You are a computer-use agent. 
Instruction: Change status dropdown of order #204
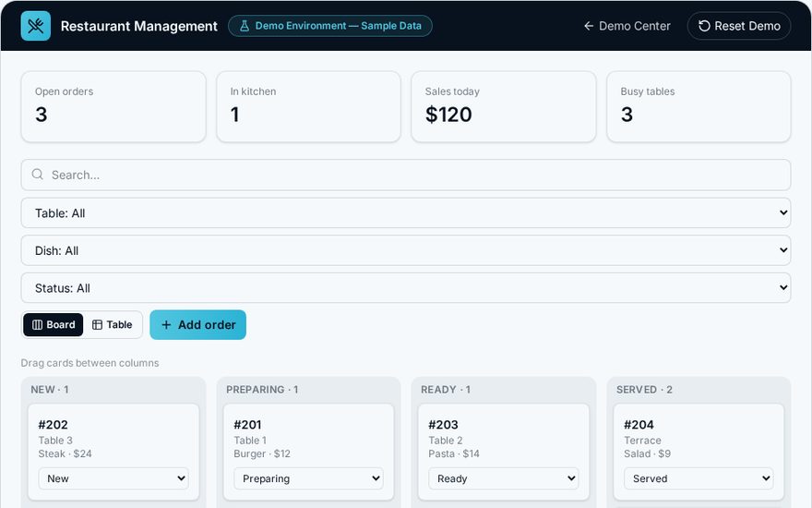(x=699, y=478)
